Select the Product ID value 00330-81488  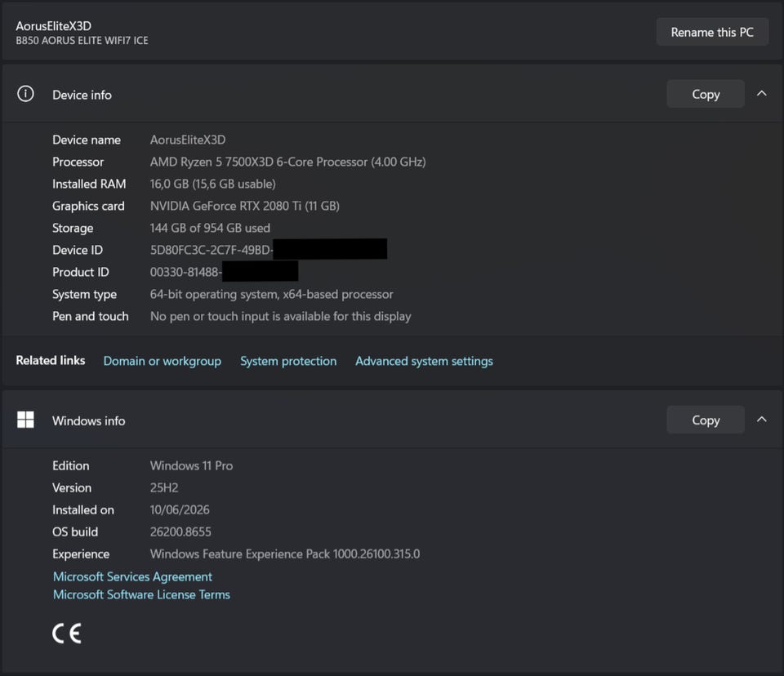pyautogui.click(x=185, y=272)
